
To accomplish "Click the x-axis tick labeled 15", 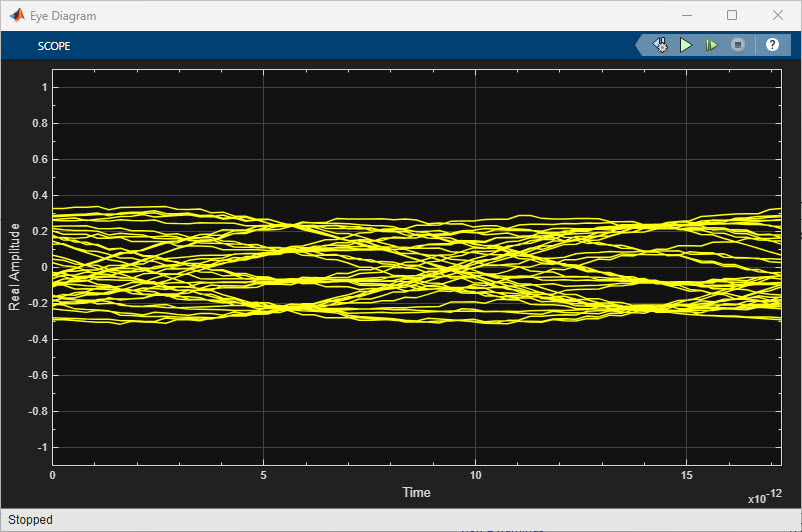I will coord(687,475).
